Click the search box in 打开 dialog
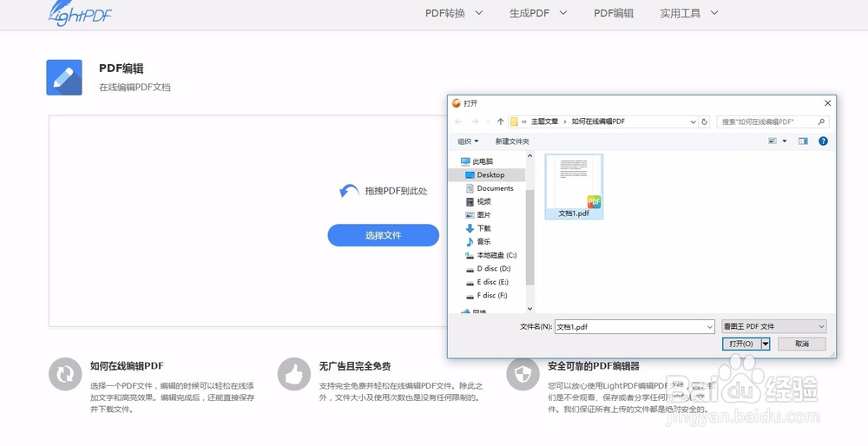This screenshot has width=868, height=446. coord(773,121)
